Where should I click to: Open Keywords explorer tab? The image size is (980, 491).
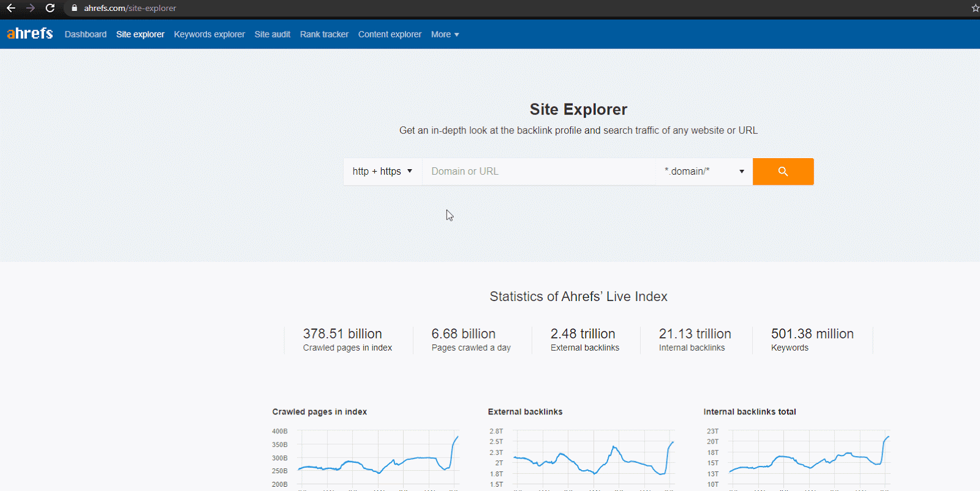(x=209, y=34)
